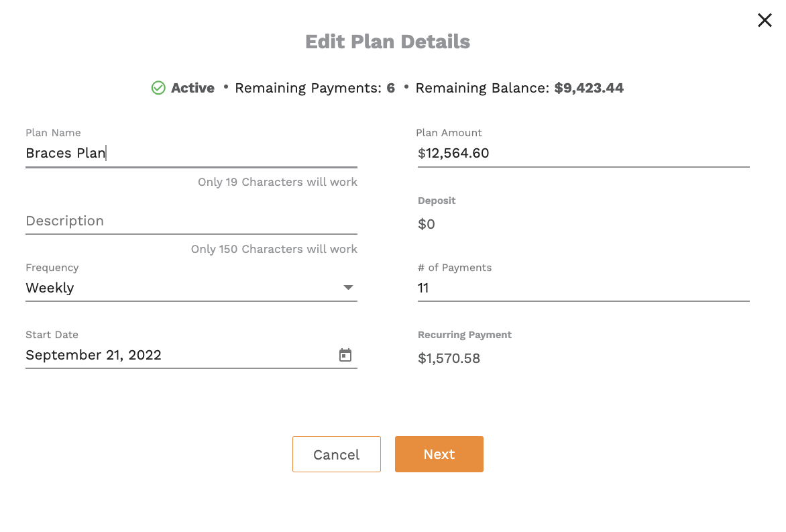Click the # of Payments field showing 11
Screen dimensions: 786x532
tap(583, 288)
